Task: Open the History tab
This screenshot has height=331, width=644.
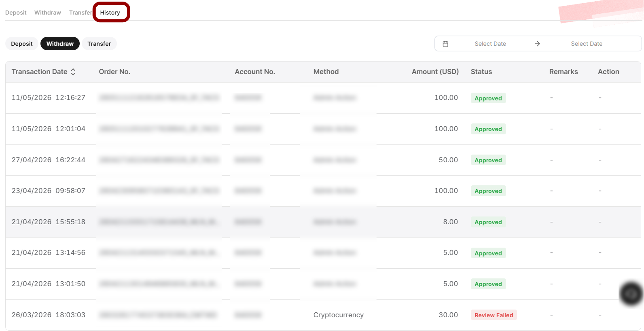Action: [110, 13]
